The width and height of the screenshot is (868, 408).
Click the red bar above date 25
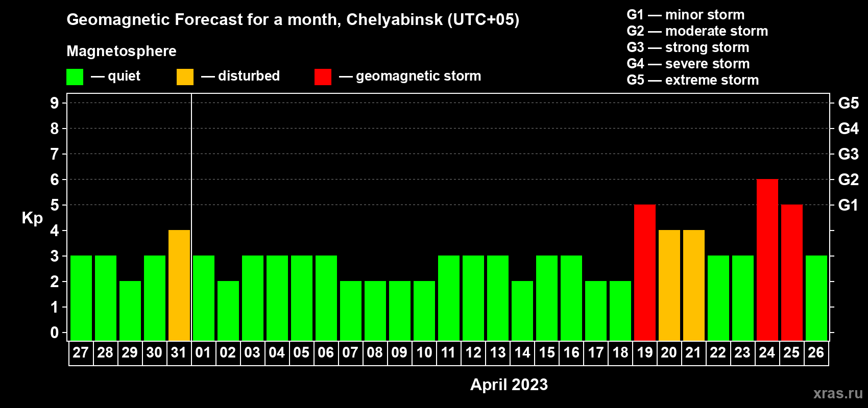tap(792, 273)
